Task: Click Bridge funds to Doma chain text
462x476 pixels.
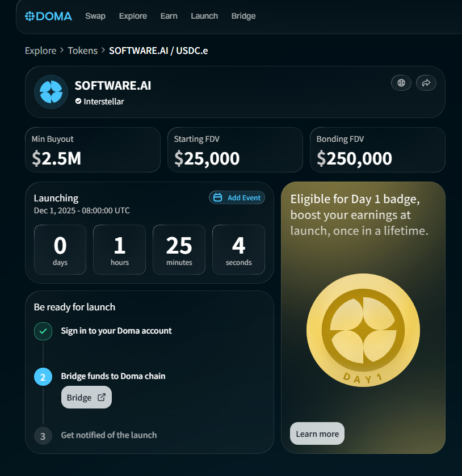Action: [114, 376]
